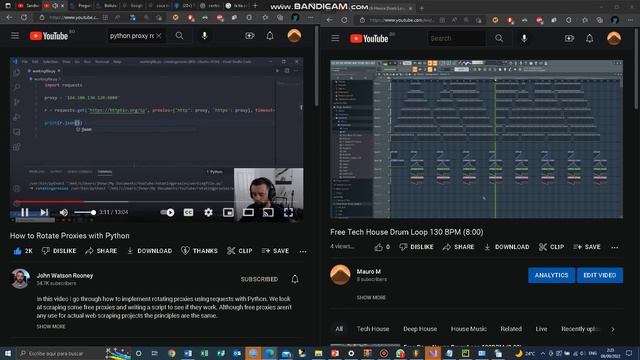Screen dimensions: 640x360
Task: Go to YouTube home in left window
Action: click(49, 36)
